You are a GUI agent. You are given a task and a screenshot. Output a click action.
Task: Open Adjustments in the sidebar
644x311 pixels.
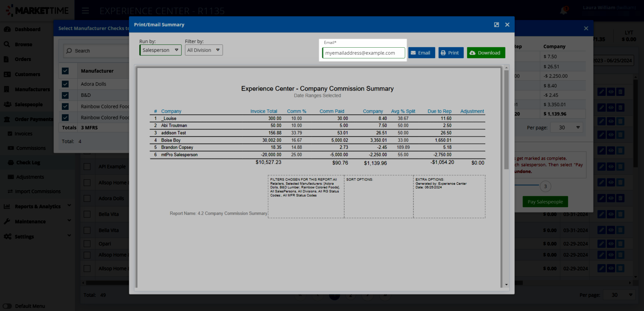(x=30, y=177)
